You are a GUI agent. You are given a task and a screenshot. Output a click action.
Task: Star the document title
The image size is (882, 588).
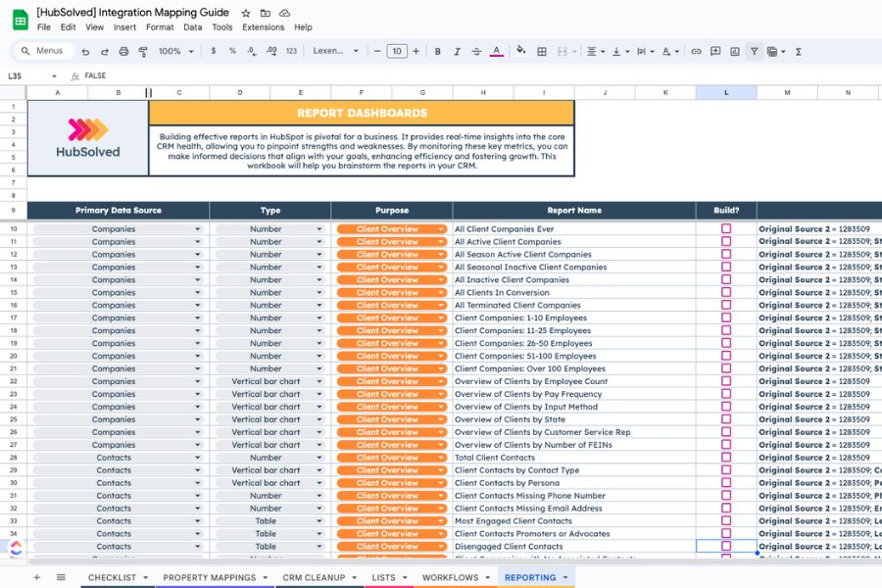[246, 13]
